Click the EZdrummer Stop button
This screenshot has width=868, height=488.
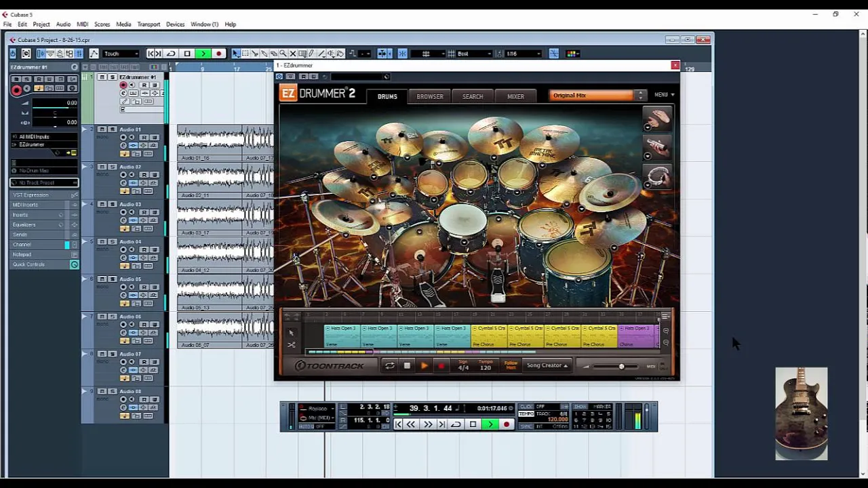[407, 366]
